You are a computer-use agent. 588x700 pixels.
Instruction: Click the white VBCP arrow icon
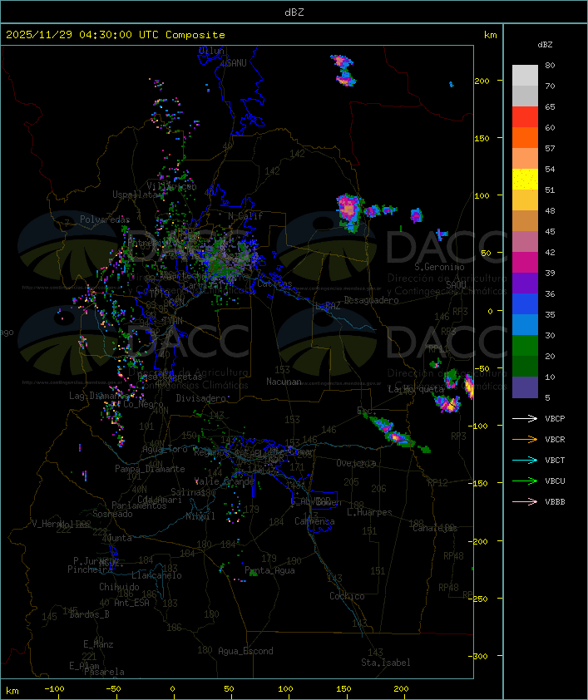click(x=525, y=418)
